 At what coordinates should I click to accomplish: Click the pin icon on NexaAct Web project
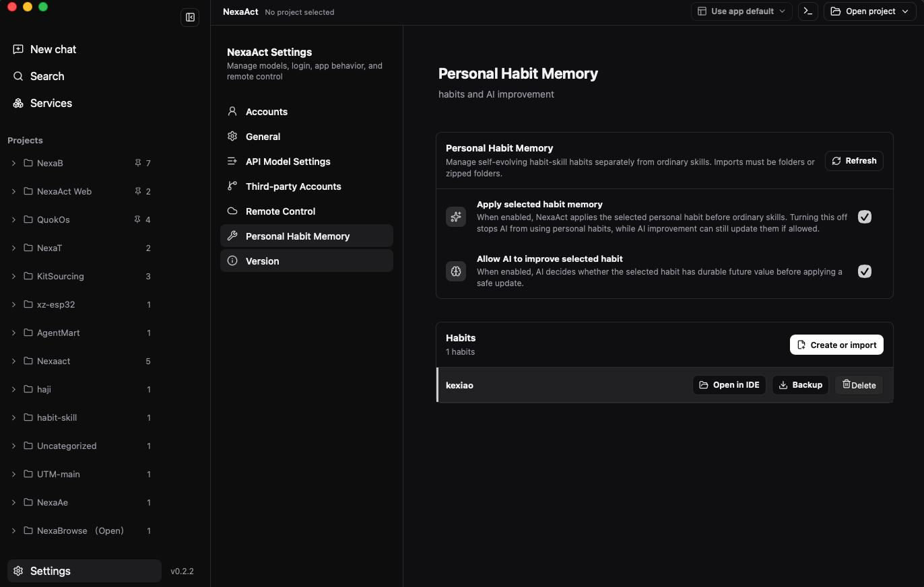[x=138, y=191]
